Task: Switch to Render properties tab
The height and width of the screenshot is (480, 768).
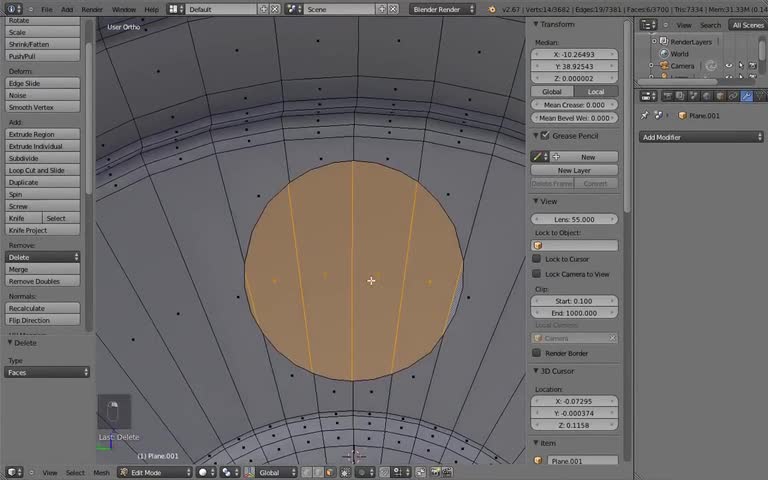Action: (x=667, y=96)
